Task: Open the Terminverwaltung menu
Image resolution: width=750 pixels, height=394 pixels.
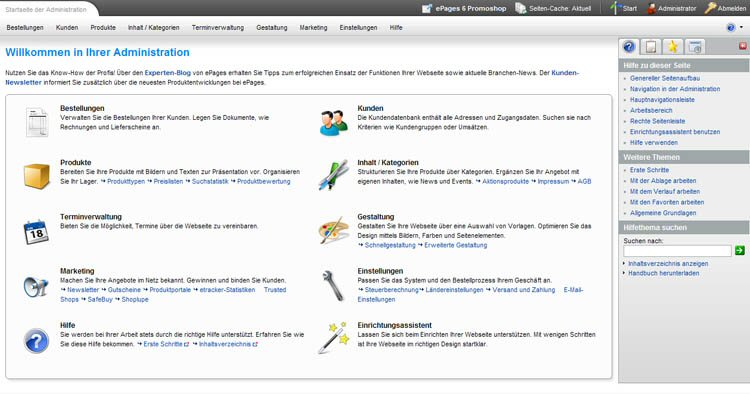Action: pos(218,28)
